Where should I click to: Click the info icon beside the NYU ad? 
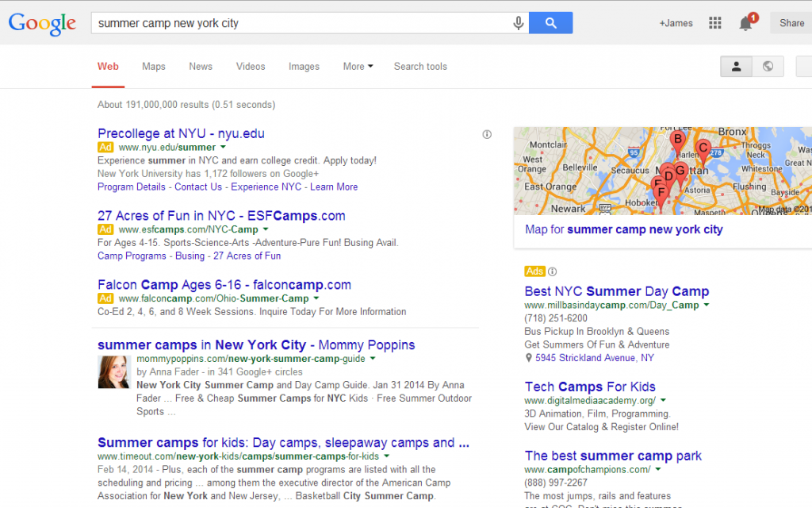487,134
